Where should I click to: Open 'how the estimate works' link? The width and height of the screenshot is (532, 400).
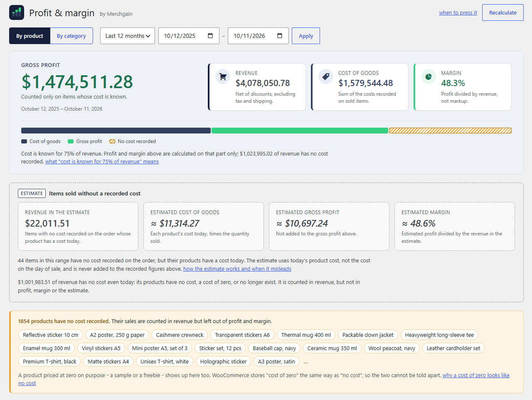tap(237, 269)
